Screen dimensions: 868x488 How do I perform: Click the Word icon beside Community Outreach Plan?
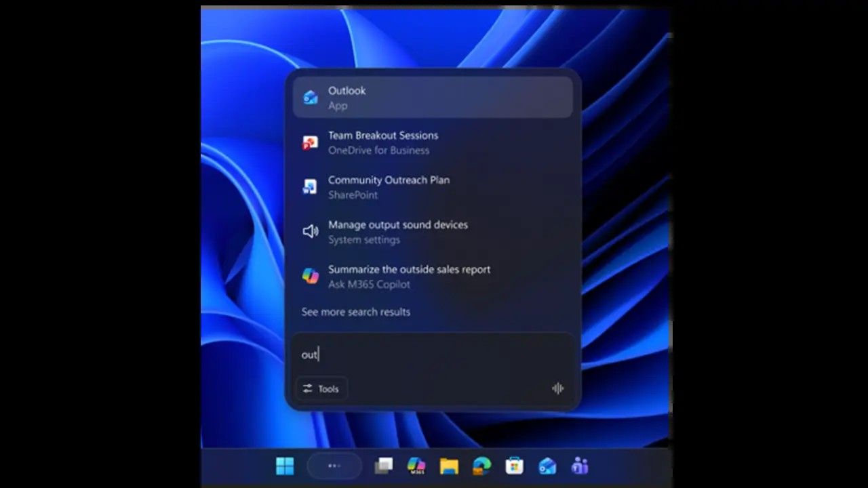tap(311, 187)
